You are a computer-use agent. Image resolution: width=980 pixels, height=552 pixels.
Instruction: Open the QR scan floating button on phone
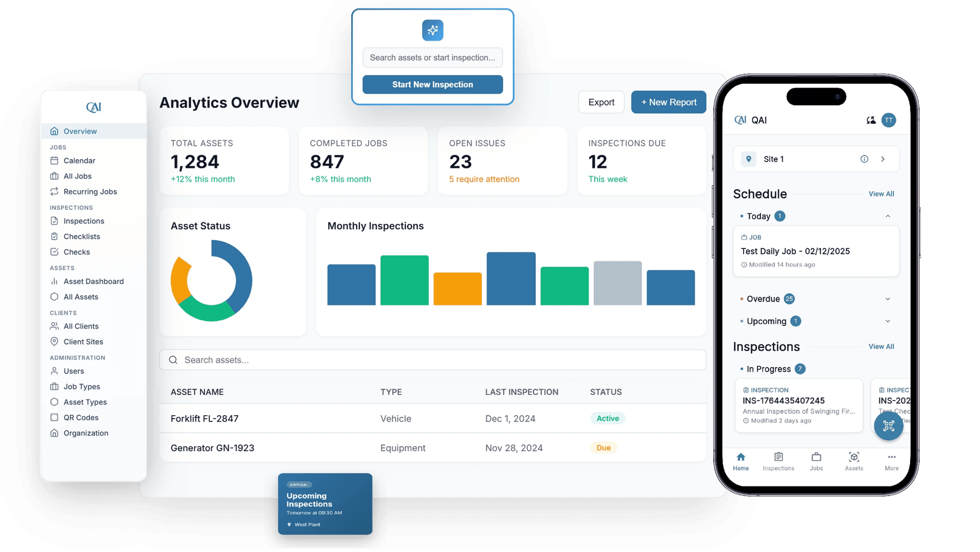[x=888, y=425]
